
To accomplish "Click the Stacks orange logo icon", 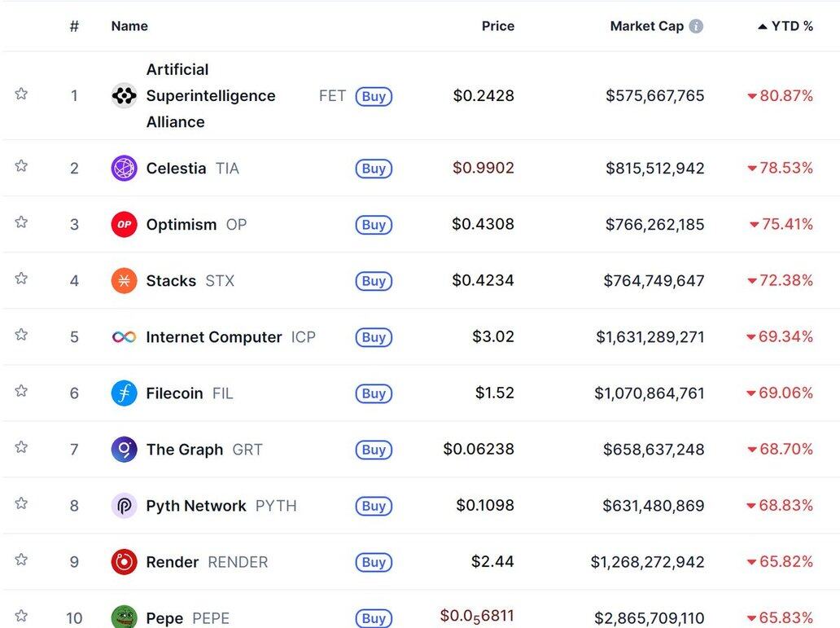I will (124, 281).
